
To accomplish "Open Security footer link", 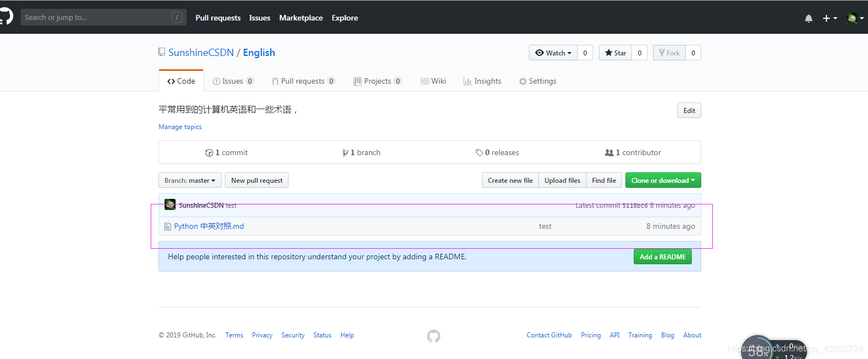I will (x=293, y=335).
